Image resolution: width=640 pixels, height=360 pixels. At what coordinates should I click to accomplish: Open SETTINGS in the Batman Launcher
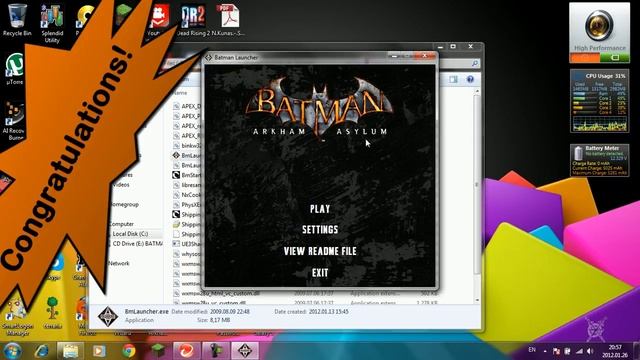[x=320, y=230]
